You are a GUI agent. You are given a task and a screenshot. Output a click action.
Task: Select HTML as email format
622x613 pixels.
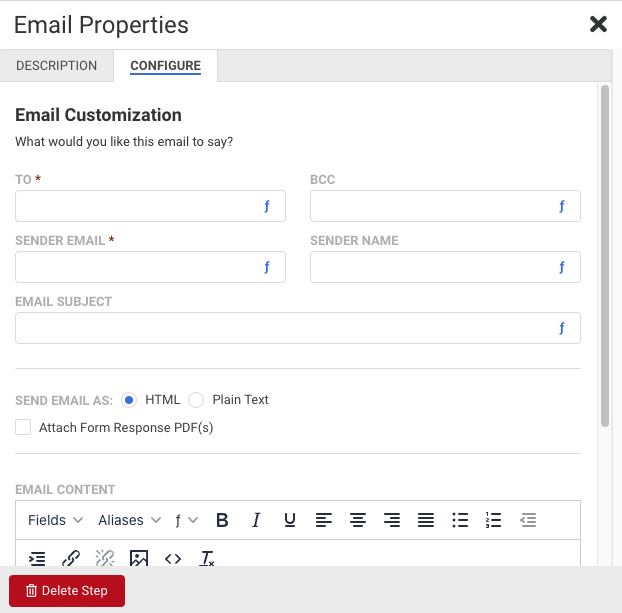(x=129, y=400)
